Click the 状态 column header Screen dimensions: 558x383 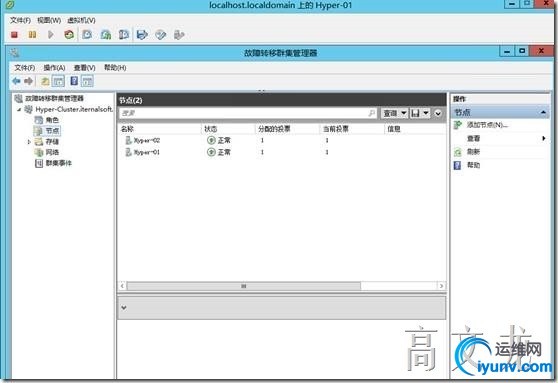(x=211, y=129)
